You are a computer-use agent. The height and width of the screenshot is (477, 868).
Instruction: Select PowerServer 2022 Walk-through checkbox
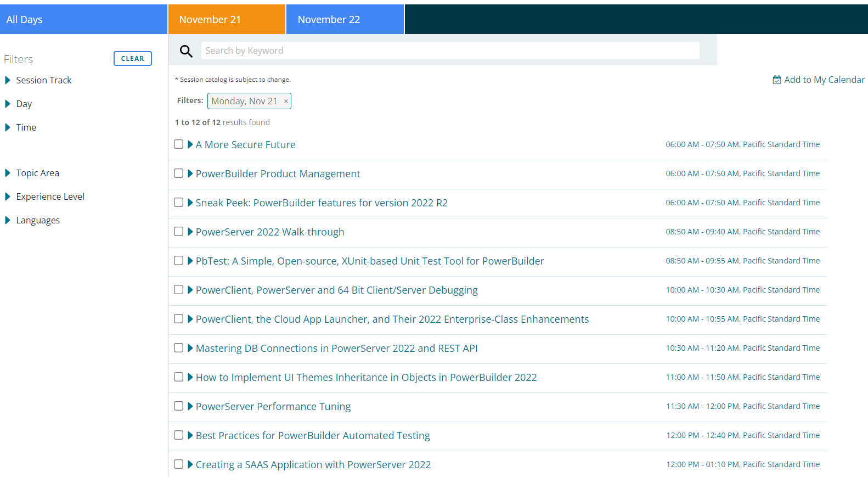point(178,231)
